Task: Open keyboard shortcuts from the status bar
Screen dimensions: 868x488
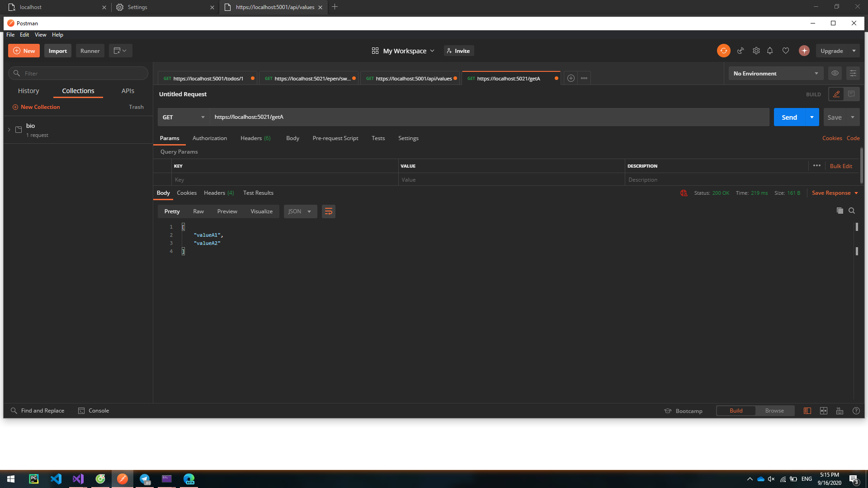Action: point(840,411)
